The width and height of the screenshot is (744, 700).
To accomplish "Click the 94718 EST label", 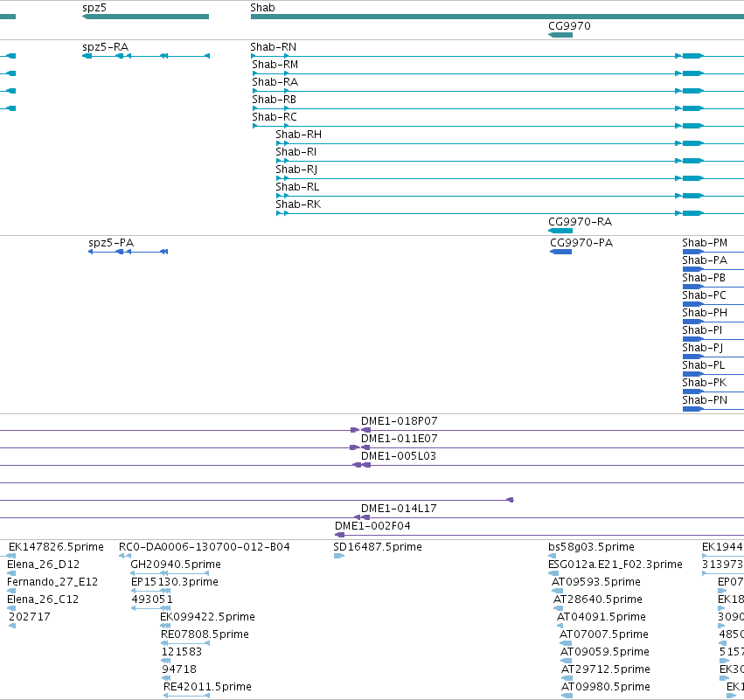I will pyautogui.click(x=179, y=670).
